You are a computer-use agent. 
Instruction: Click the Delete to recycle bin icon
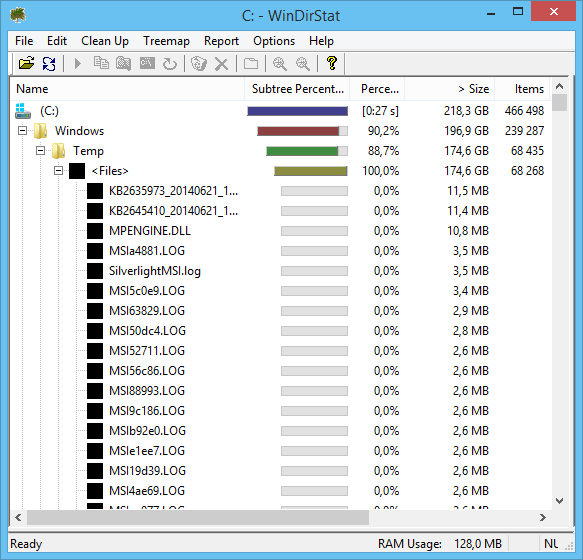click(x=199, y=63)
